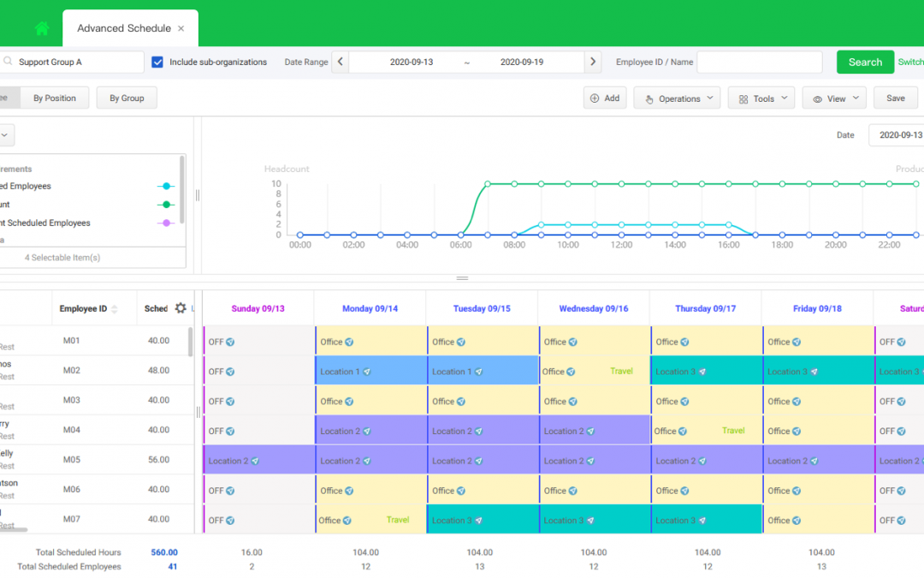The width and height of the screenshot is (924, 578).
Task: Click plane icon in M02 Monday Location 1
Action: (x=366, y=372)
